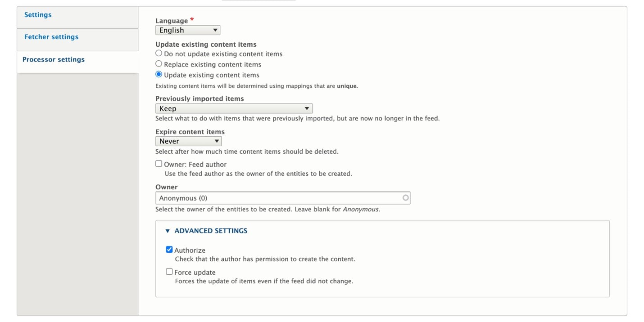Open the Previously imported items Keep dropdown

(x=234, y=108)
